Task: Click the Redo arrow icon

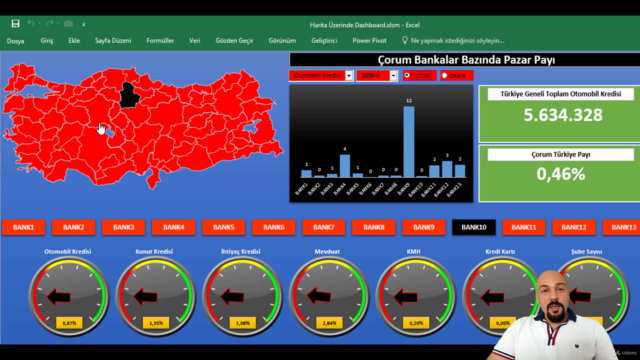Action: pyautogui.click(x=49, y=24)
